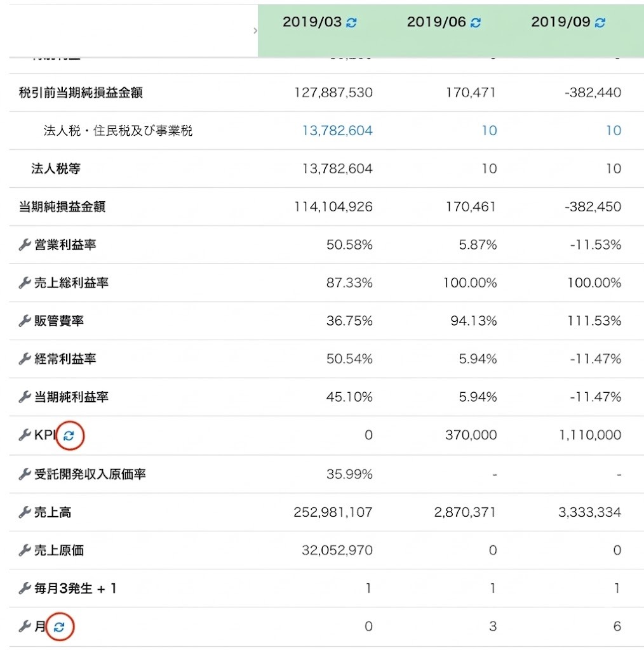Select the 税引前当期純損益金額 row label
Viewport: 644px width, 650px height.
[x=81, y=93]
